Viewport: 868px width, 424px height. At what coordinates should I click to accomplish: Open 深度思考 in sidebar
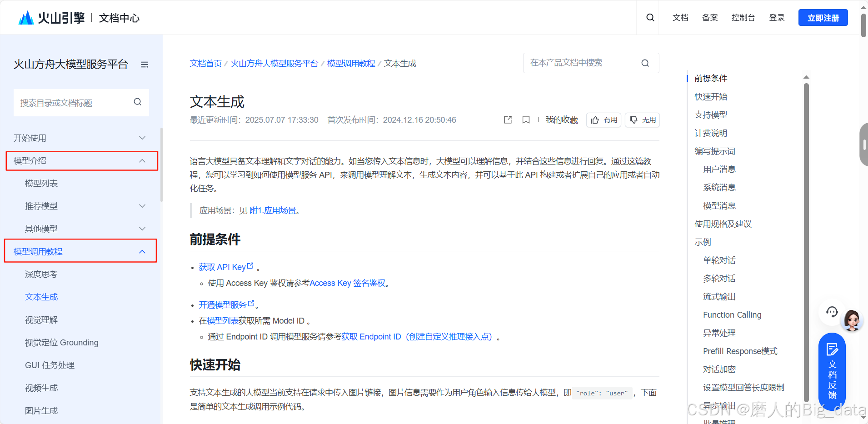click(41, 274)
